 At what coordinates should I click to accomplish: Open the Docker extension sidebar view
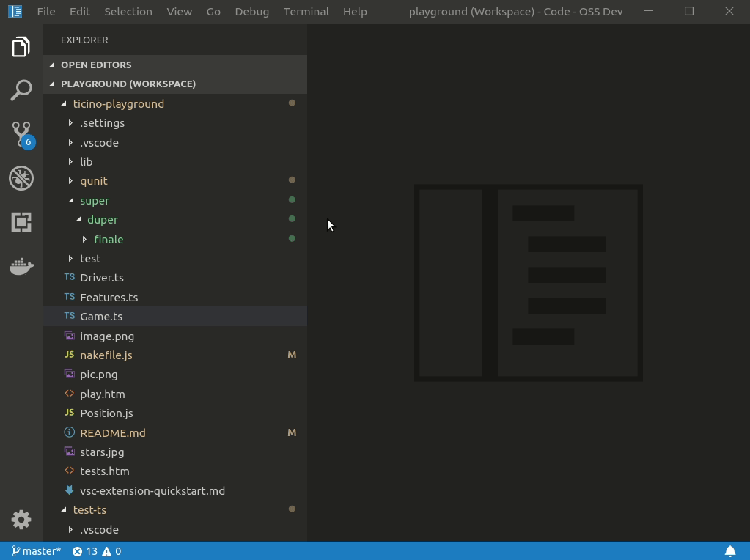click(21, 266)
